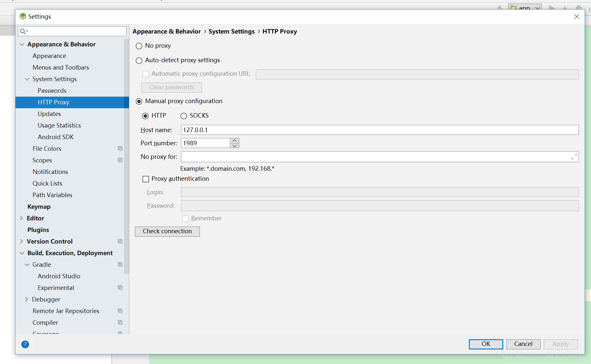Collapse System Settings tree node
The image size is (591, 364).
pyautogui.click(x=27, y=79)
